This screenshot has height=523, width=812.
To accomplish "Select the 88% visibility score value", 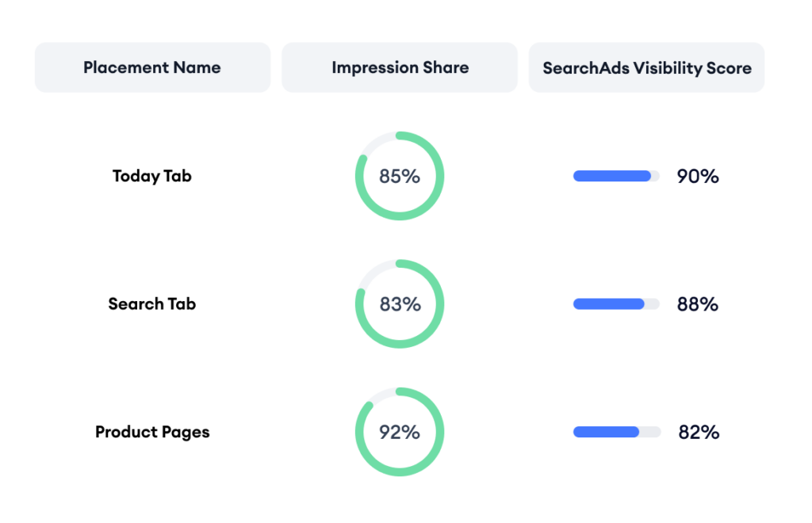I will pos(698,304).
